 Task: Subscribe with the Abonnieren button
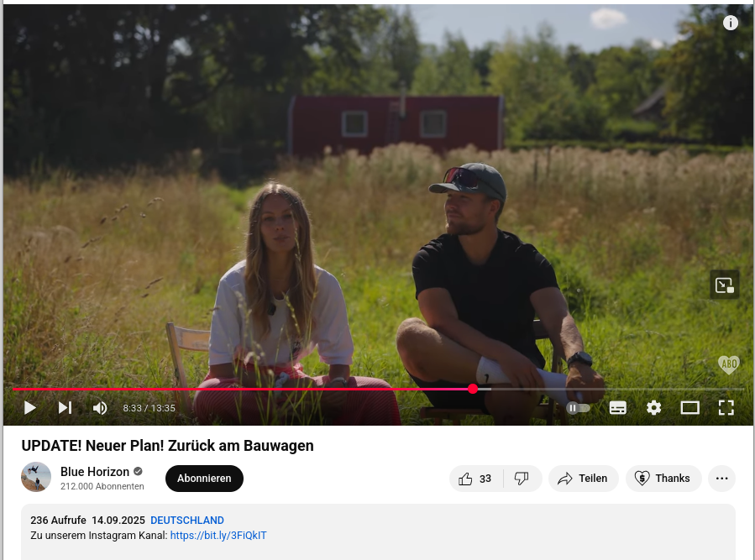(x=204, y=479)
